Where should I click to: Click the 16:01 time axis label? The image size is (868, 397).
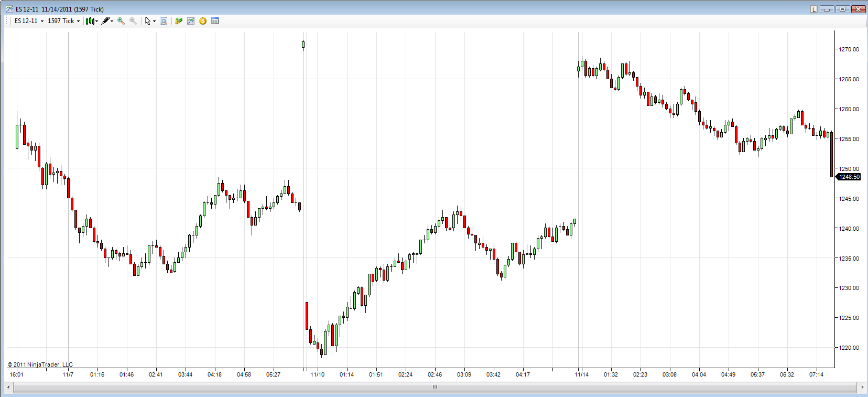pyautogui.click(x=17, y=374)
